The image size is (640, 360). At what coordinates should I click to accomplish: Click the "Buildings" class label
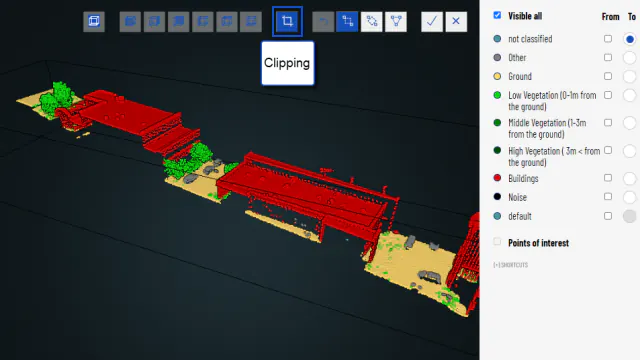523,178
